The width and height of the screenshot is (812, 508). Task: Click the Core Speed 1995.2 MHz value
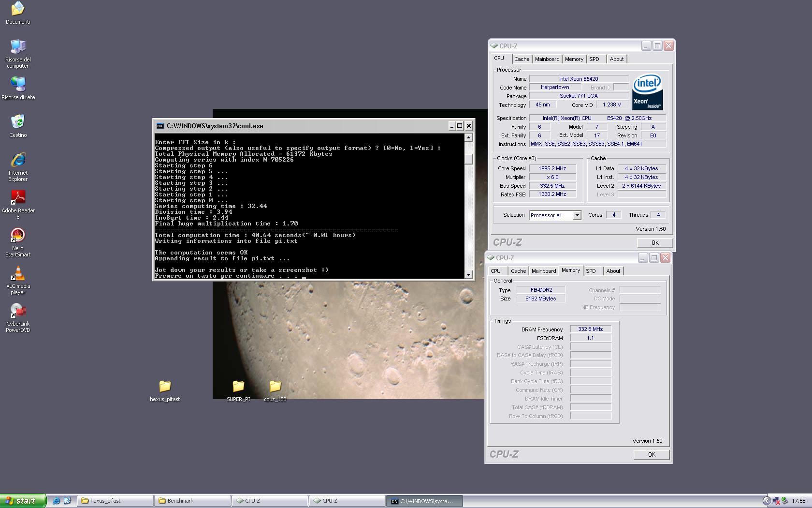click(552, 168)
